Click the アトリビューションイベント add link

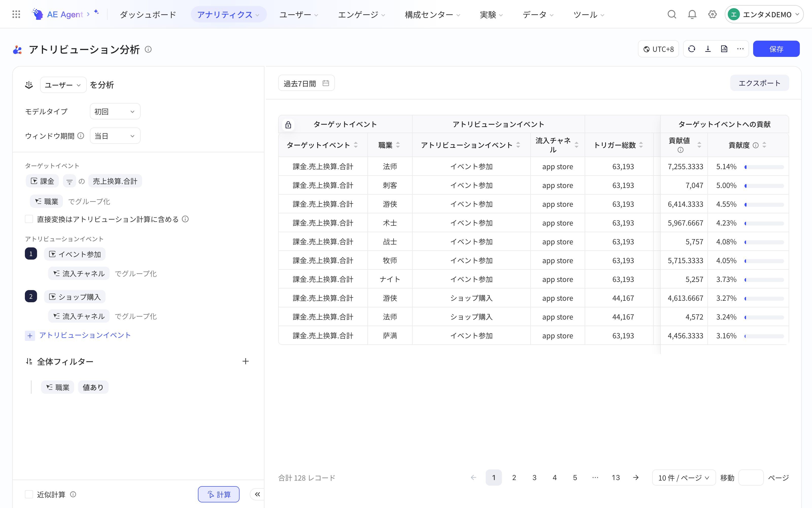tap(78, 335)
